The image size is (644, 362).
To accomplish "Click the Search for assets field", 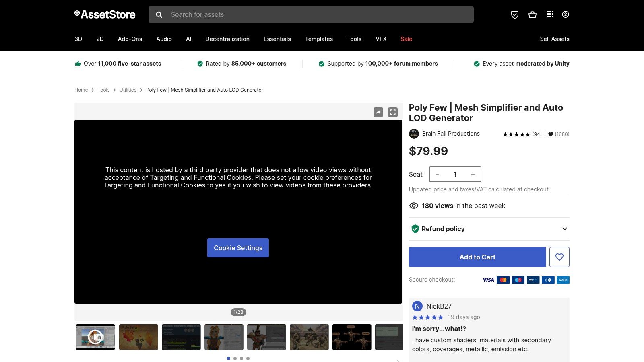I will tap(318, 14).
